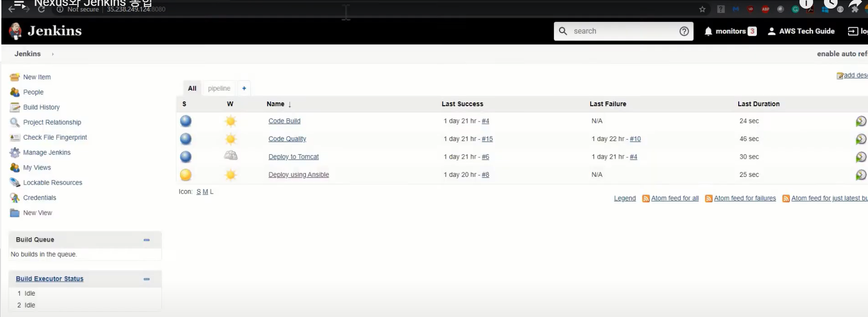Open Code Quality last failure build #10

click(x=635, y=139)
